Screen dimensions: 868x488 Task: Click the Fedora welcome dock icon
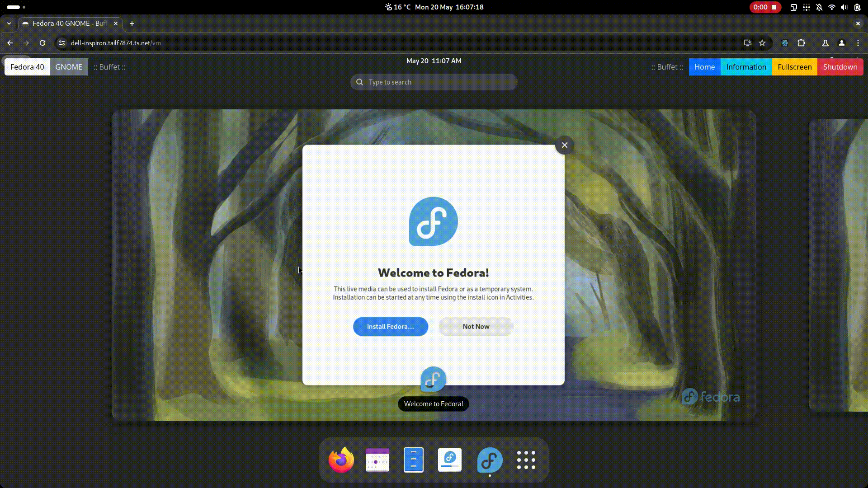coord(490,460)
